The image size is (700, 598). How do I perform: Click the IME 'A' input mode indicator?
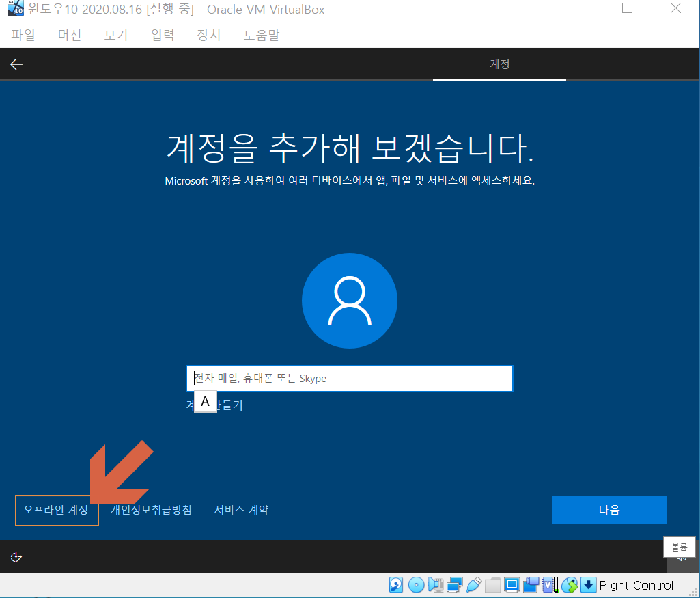pos(206,401)
